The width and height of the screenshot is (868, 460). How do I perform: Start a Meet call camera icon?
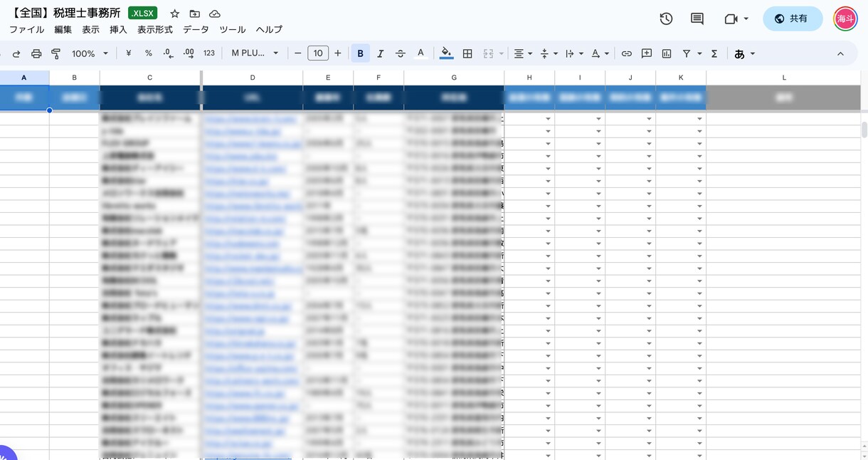pos(731,19)
